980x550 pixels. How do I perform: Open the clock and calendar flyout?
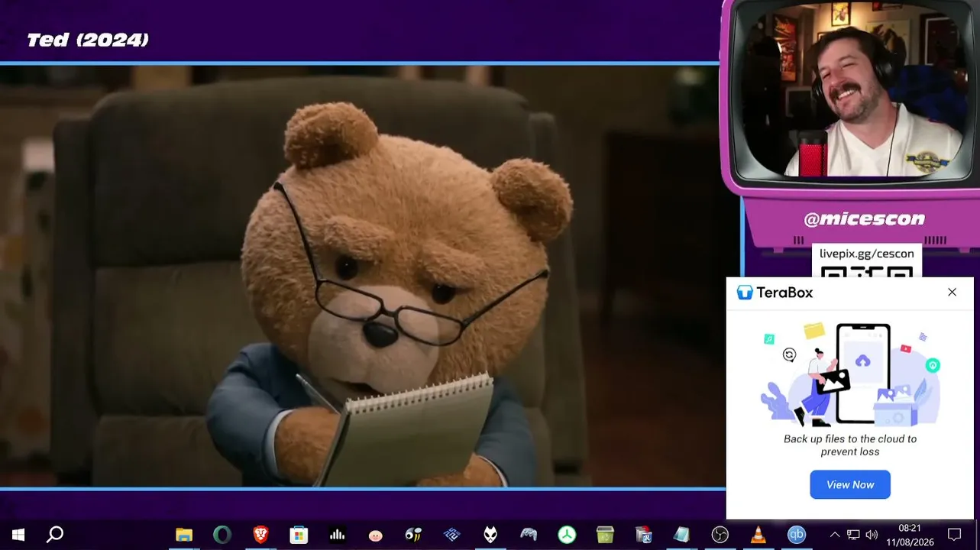[x=910, y=535]
